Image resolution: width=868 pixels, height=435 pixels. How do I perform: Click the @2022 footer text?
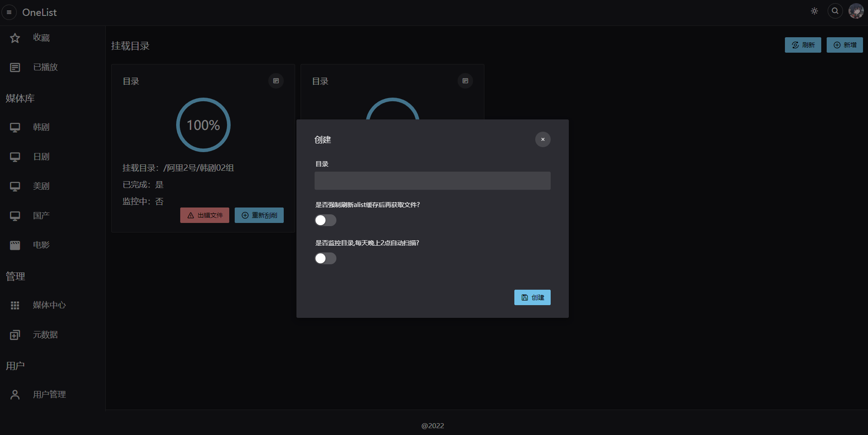tap(433, 425)
